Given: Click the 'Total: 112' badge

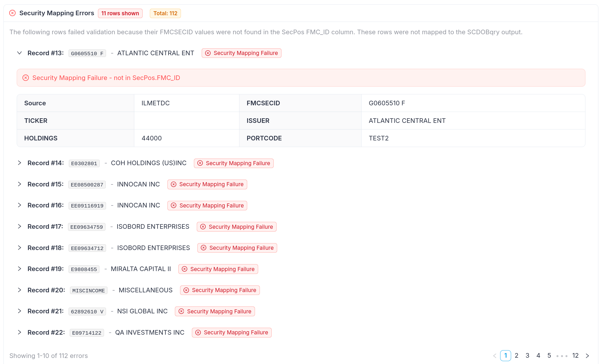Looking at the screenshot, I should pyautogui.click(x=165, y=13).
